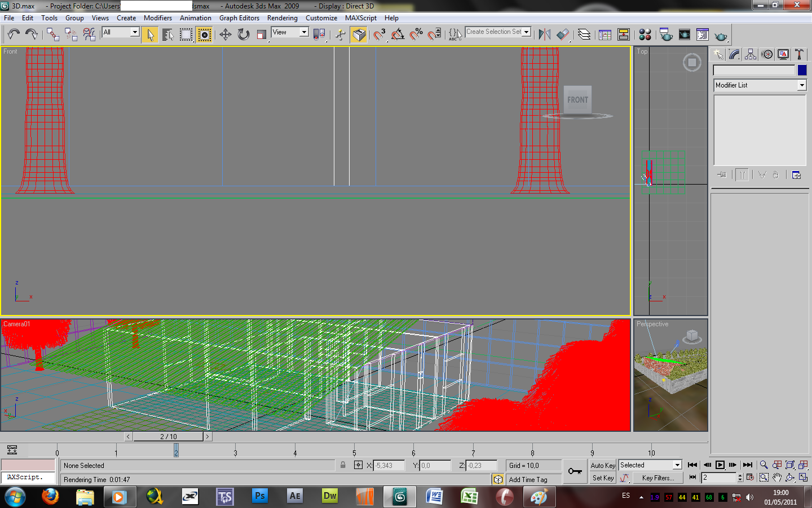Open the Schematic View
The image size is (812, 508).
(624, 34)
